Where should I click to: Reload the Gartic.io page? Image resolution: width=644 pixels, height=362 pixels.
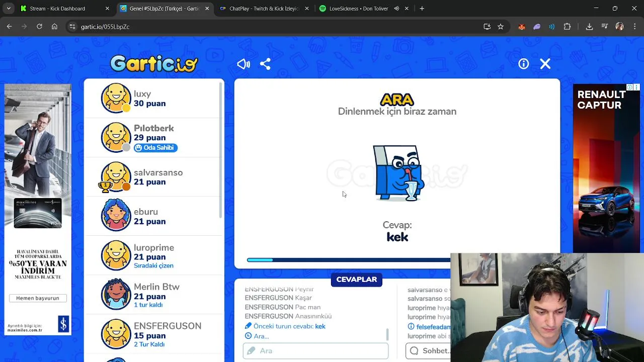pyautogui.click(x=39, y=27)
